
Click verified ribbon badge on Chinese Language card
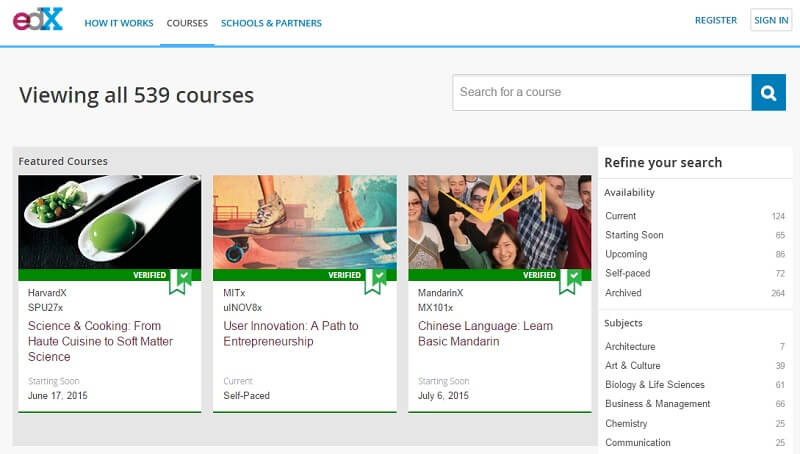tap(570, 282)
